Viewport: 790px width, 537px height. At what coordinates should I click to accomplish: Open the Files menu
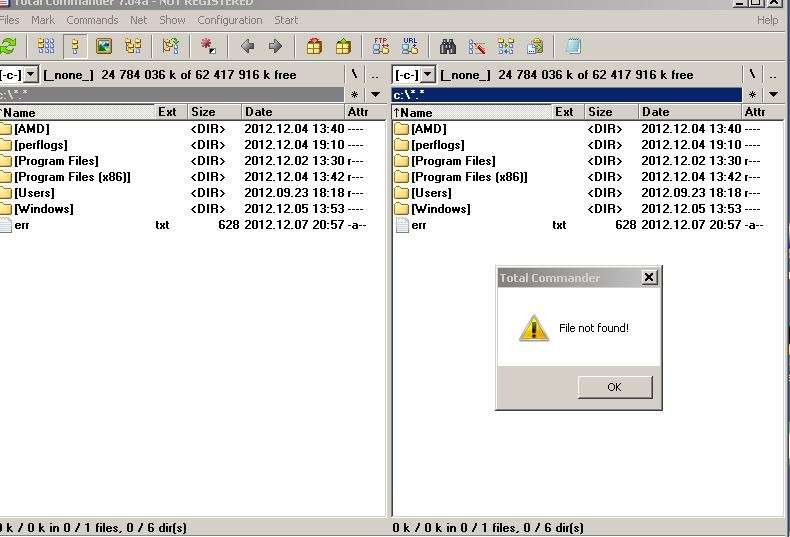pos(9,20)
